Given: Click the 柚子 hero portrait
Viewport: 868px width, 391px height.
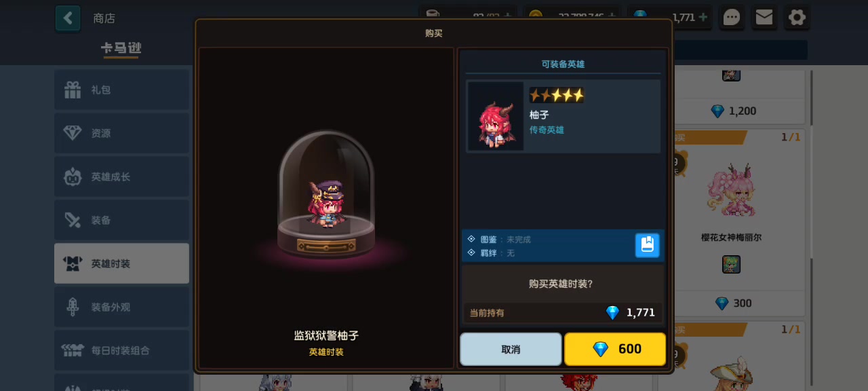Looking at the screenshot, I should [496, 116].
